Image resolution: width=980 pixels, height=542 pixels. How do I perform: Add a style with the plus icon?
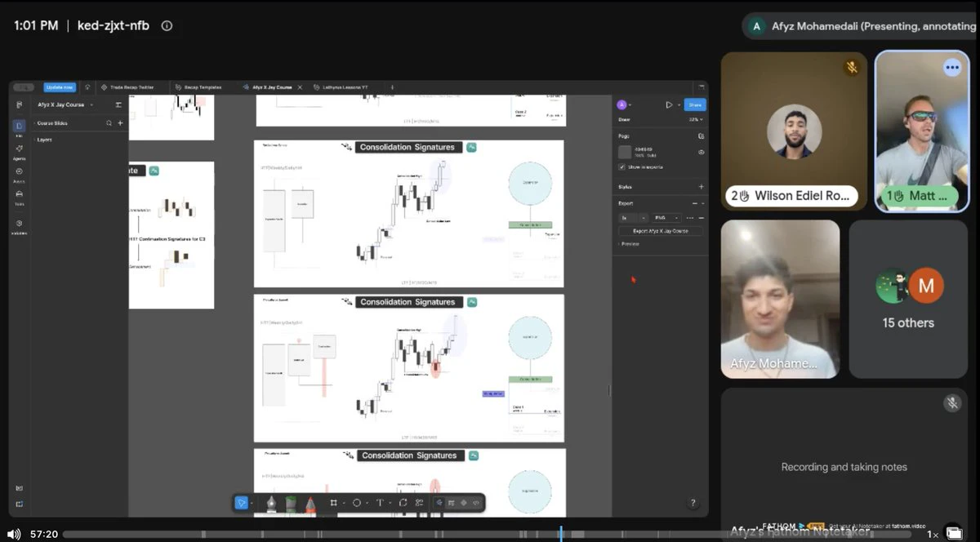701,187
